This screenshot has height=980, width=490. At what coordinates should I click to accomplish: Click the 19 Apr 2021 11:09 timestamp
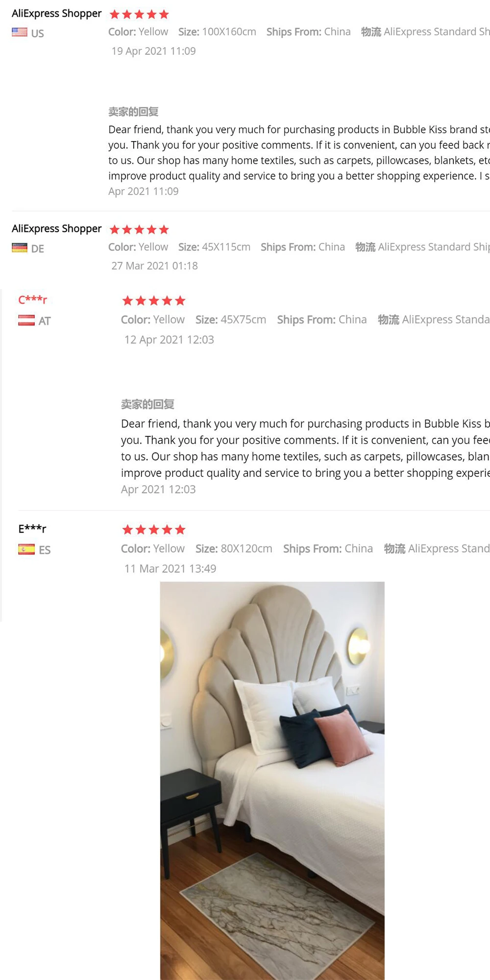pos(153,51)
